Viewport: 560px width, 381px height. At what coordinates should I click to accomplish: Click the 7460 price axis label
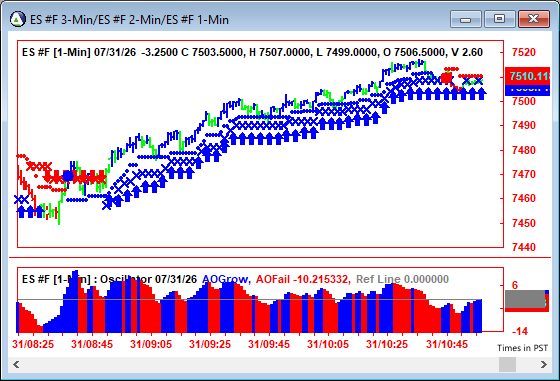pos(524,199)
